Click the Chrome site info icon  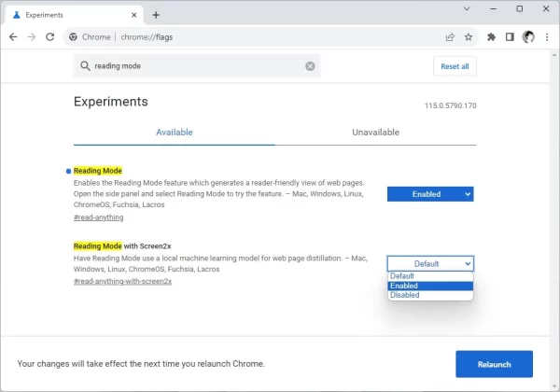click(73, 36)
